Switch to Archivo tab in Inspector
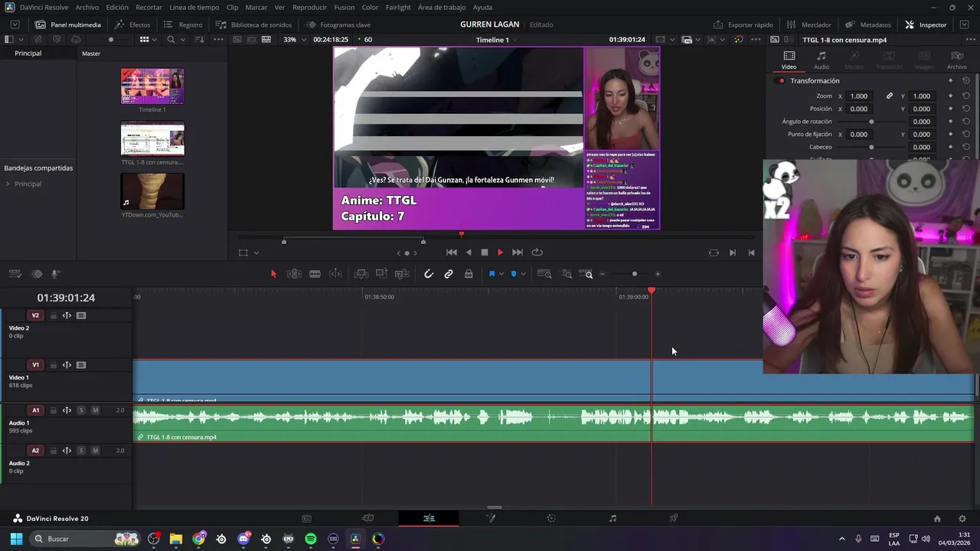Viewport: 980px width, 551px height. (x=957, y=60)
